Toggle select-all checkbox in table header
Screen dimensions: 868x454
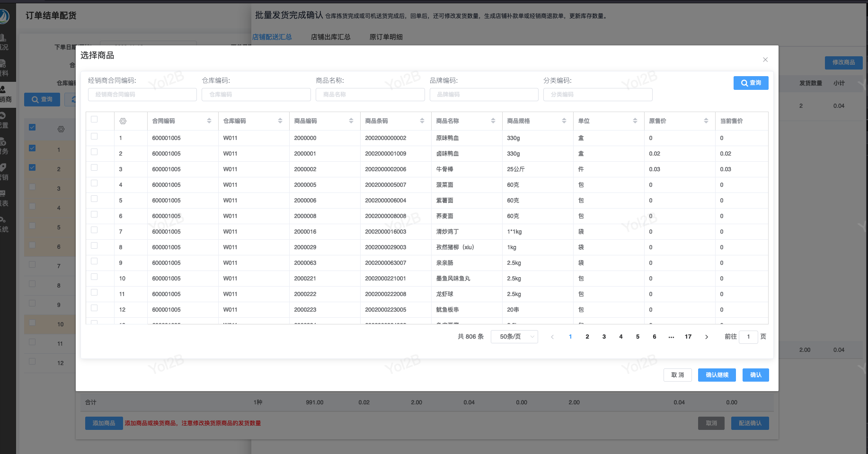(94, 120)
